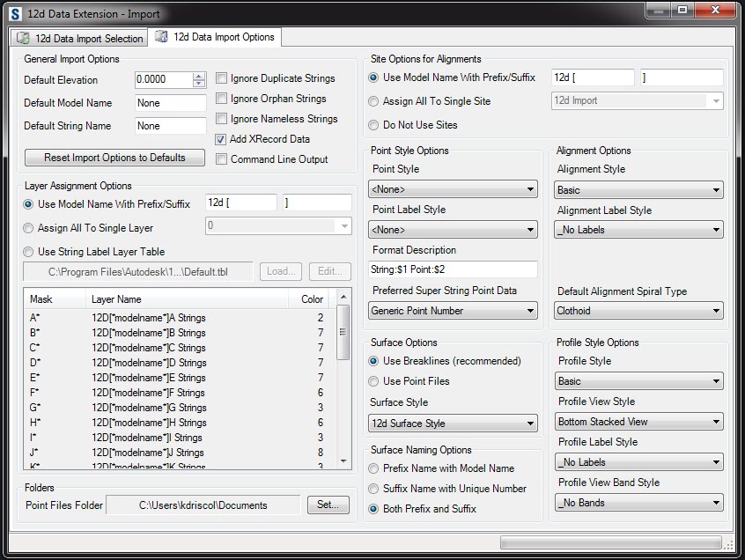The width and height of the screenshot is (745, 560).
Task: Open the Alignment Style dropdown
Action: pos(638,190)
